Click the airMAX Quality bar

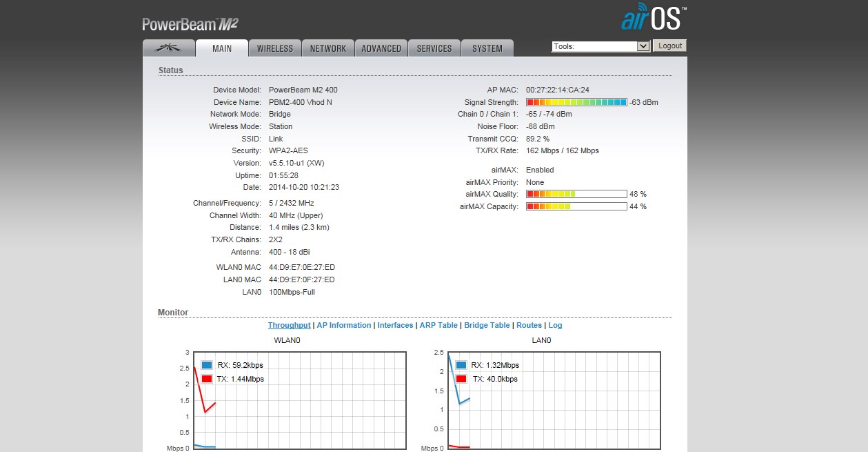click(576, 194)
